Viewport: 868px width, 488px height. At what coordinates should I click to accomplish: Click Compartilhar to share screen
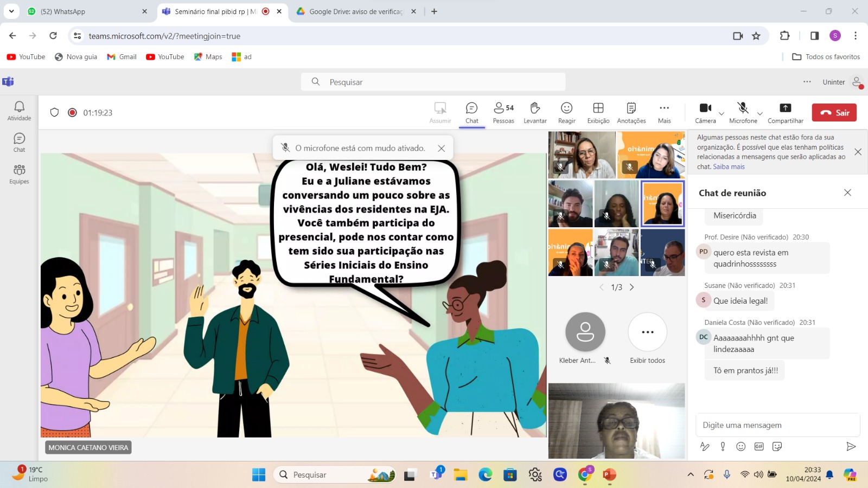[785, 112]
